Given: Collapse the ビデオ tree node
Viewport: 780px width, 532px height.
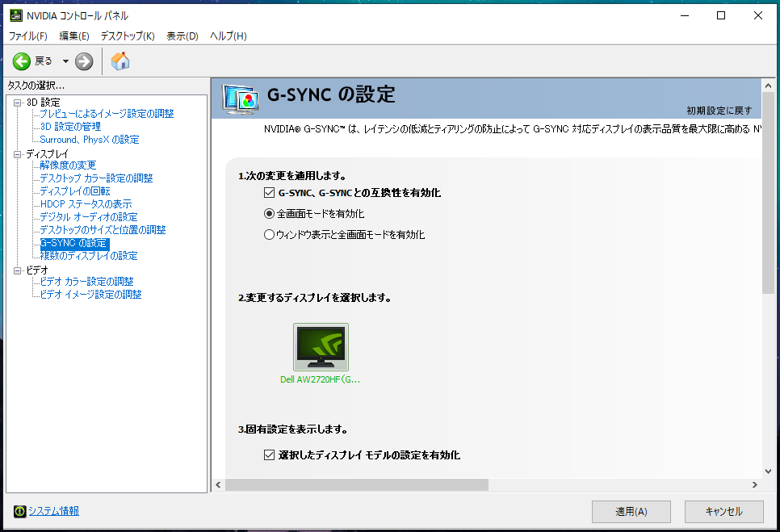Looking at the screenshot, I should click(18, 270).
